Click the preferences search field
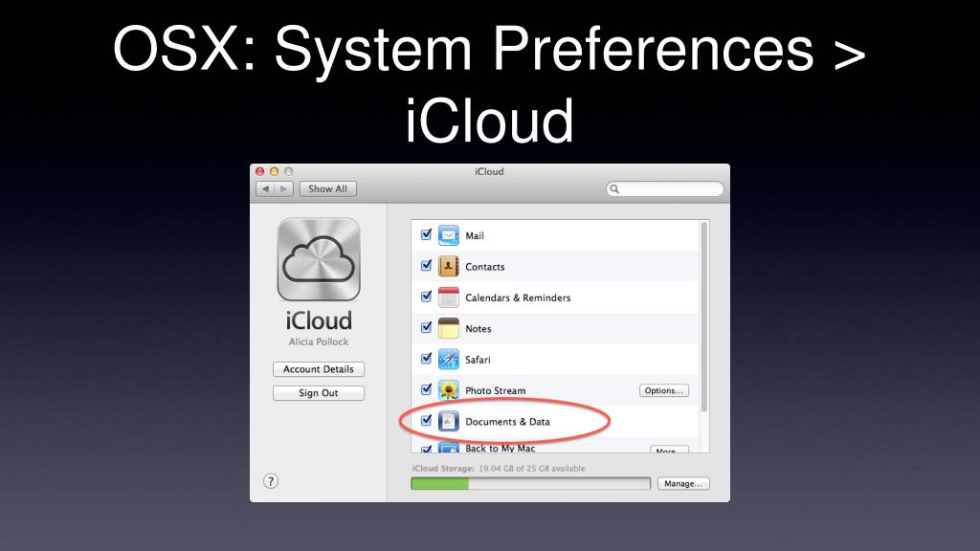The height and width of the screenshot is (551, 980). tap(665, 188)
